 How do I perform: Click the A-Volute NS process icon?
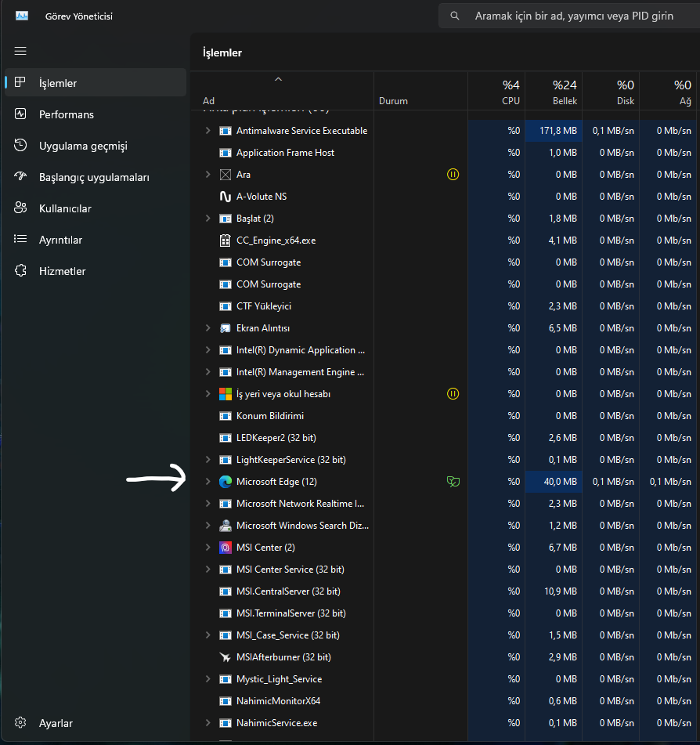point(225,196)
